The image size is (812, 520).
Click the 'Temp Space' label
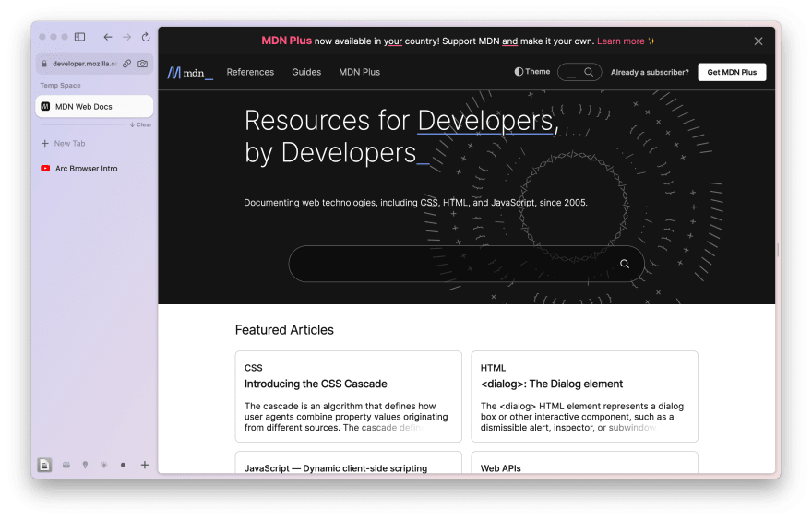(x=61, y=86)
